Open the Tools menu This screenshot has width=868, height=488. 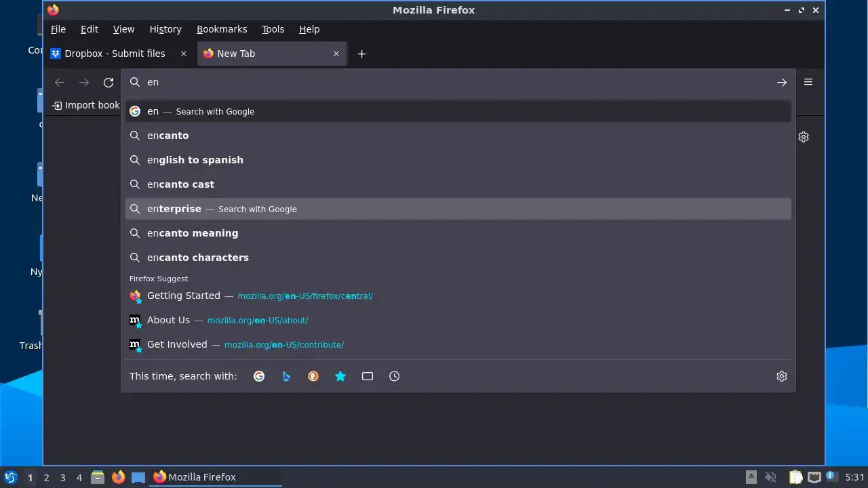pos(273,29)
